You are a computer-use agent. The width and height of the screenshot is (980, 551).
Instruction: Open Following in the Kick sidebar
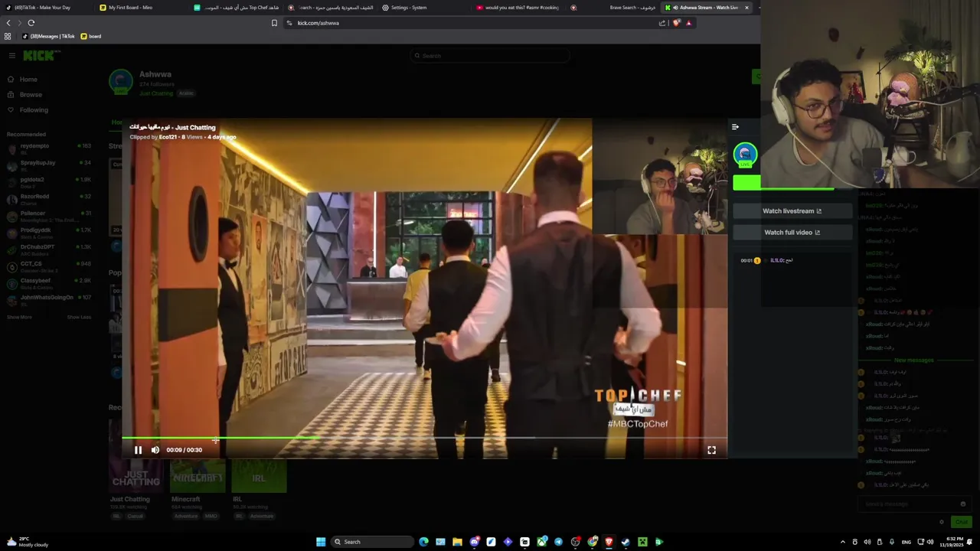[34, 110]
